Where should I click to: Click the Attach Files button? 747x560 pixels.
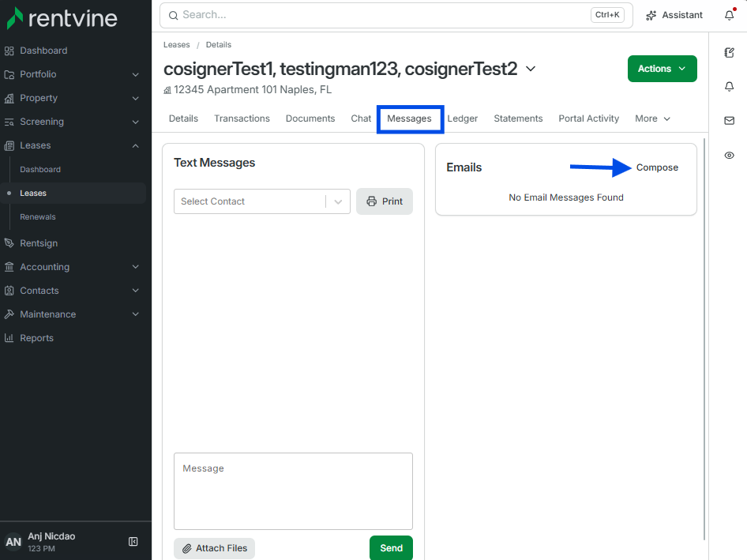point(214,549)
